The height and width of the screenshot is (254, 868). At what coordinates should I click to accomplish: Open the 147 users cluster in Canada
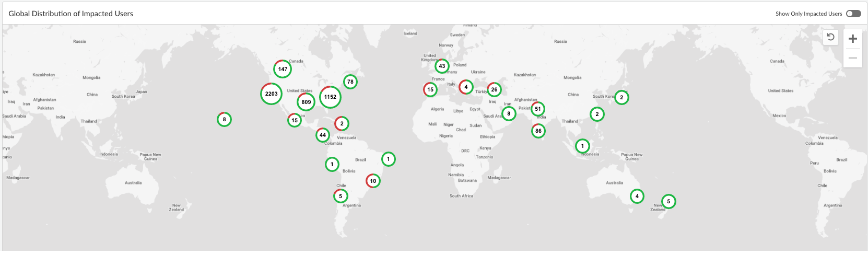click(283, 69)
